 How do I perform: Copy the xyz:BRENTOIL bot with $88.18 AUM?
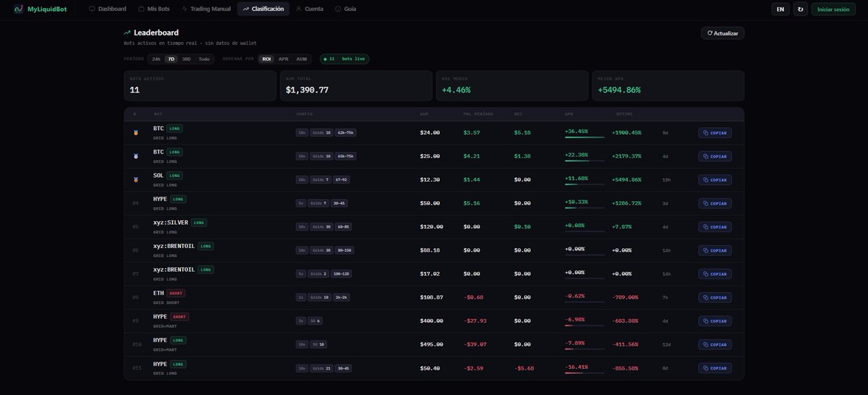(x=715, y=250)
